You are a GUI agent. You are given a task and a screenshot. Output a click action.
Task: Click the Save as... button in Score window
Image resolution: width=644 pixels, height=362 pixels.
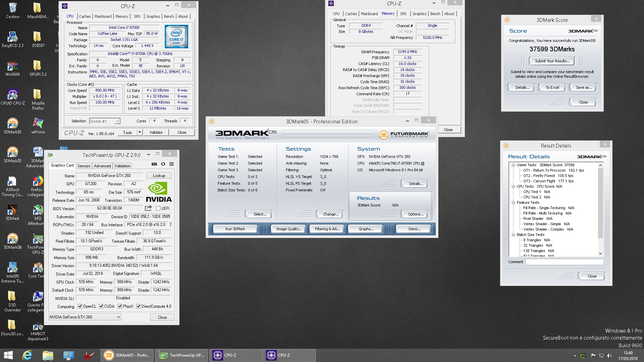click(x=584, y=87)
